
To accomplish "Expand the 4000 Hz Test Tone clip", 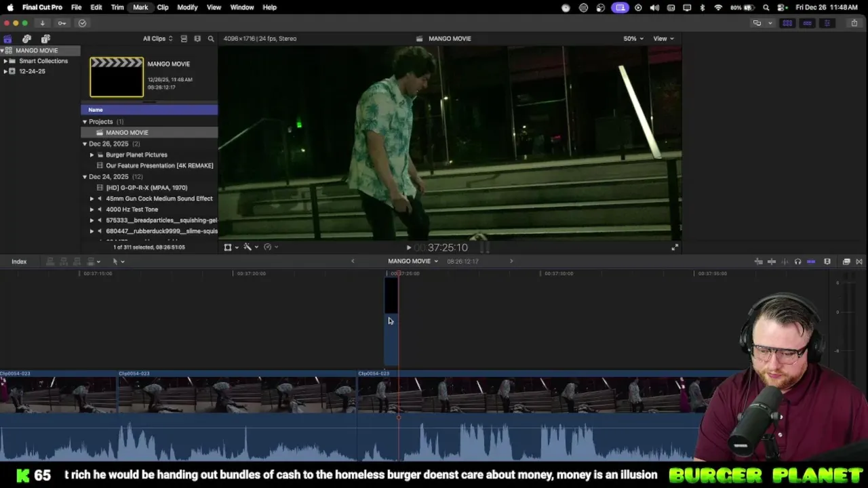I will 92,209.
